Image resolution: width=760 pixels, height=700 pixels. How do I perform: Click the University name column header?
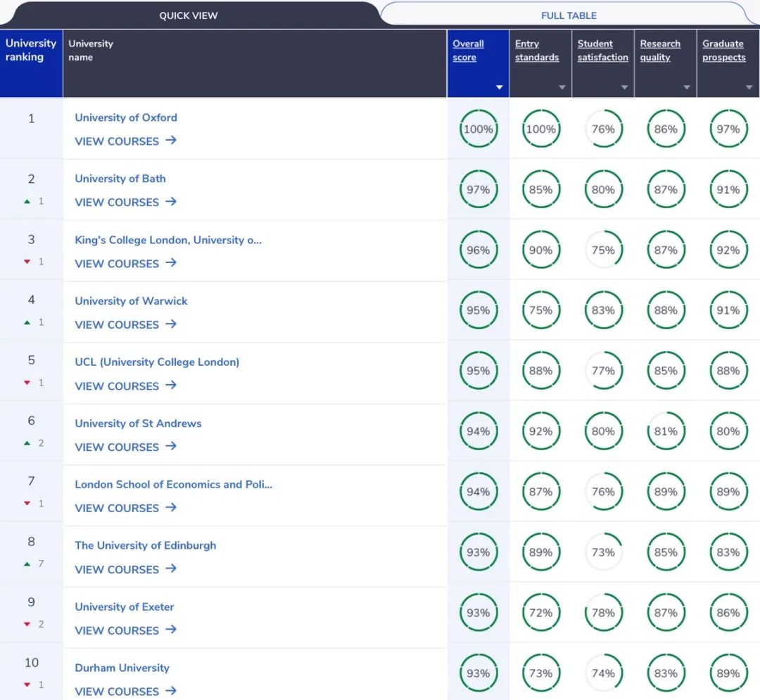tap(255, 63)
